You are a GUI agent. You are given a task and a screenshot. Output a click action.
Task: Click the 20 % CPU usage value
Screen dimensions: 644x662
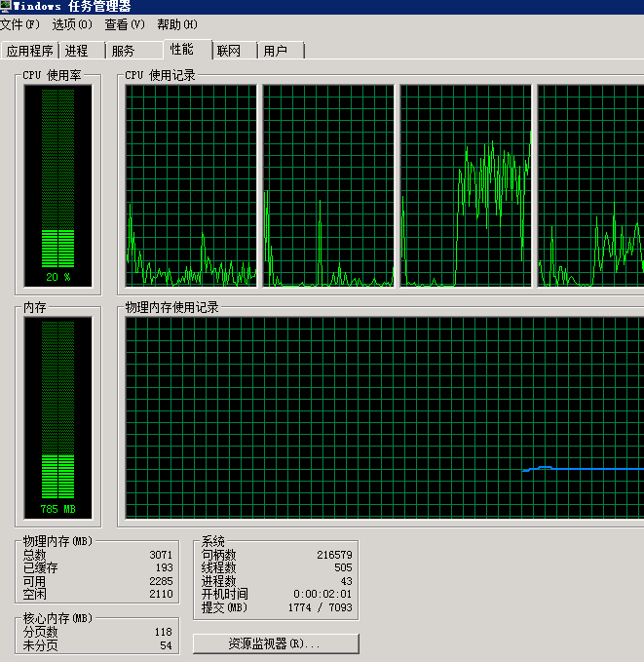coord(58,277)
